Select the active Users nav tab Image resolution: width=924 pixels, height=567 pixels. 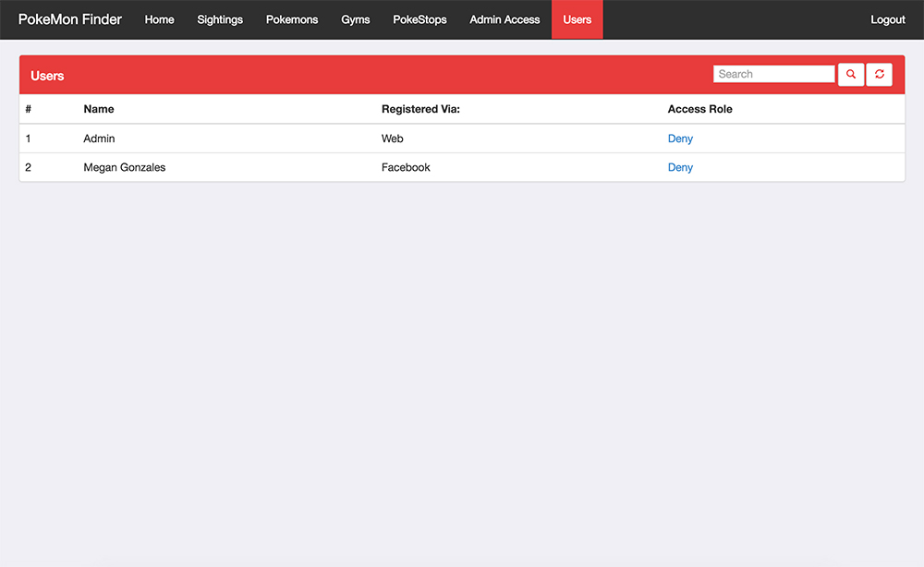577,19
